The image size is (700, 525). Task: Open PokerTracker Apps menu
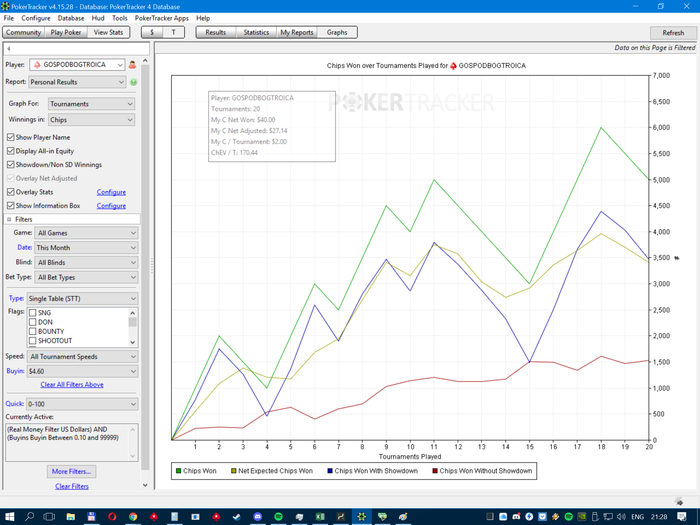click(x=162, y=18)
